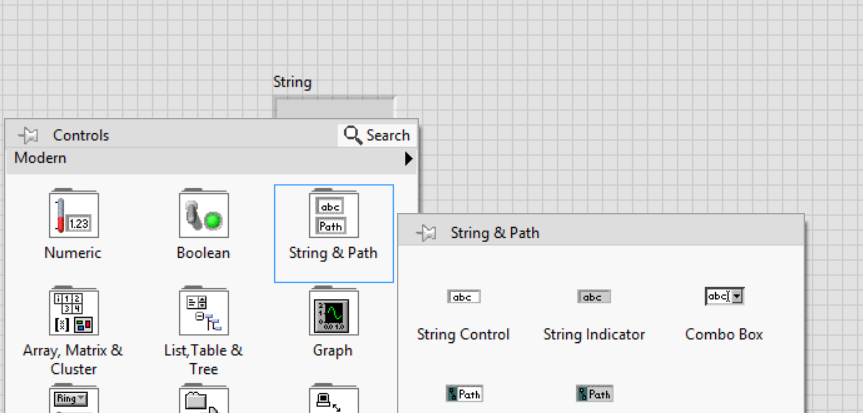Pick the String Indicator item
This screenshot has height=413, width=863.
point(594,297)
